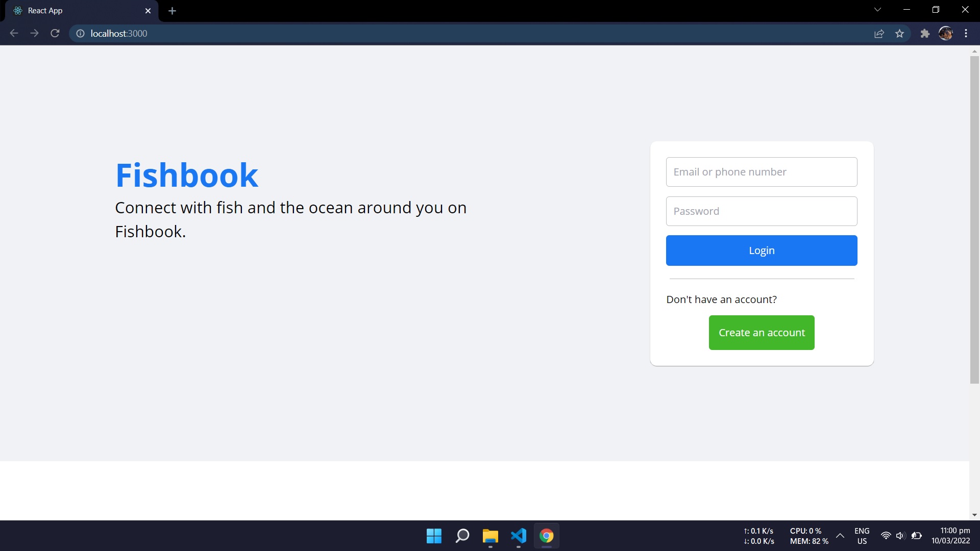
Task: Bookmark this tab with the star icon
Action: coord(899,33)
